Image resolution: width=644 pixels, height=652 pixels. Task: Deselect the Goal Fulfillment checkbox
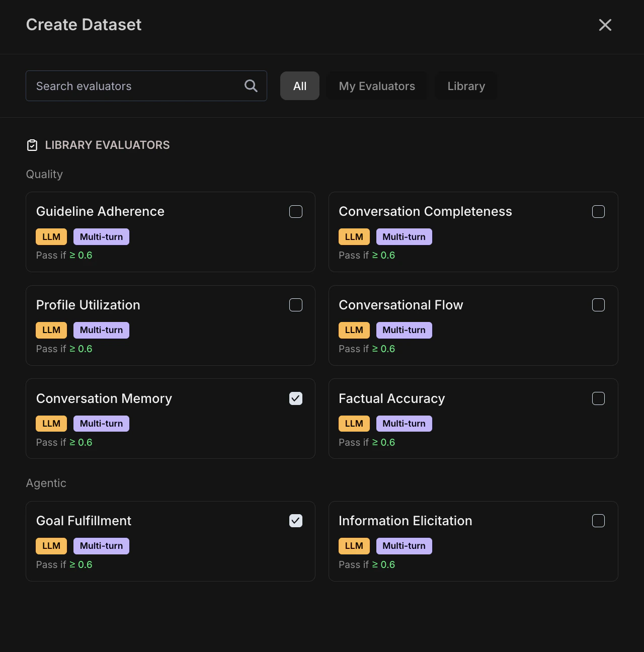[x=296, y=521]
